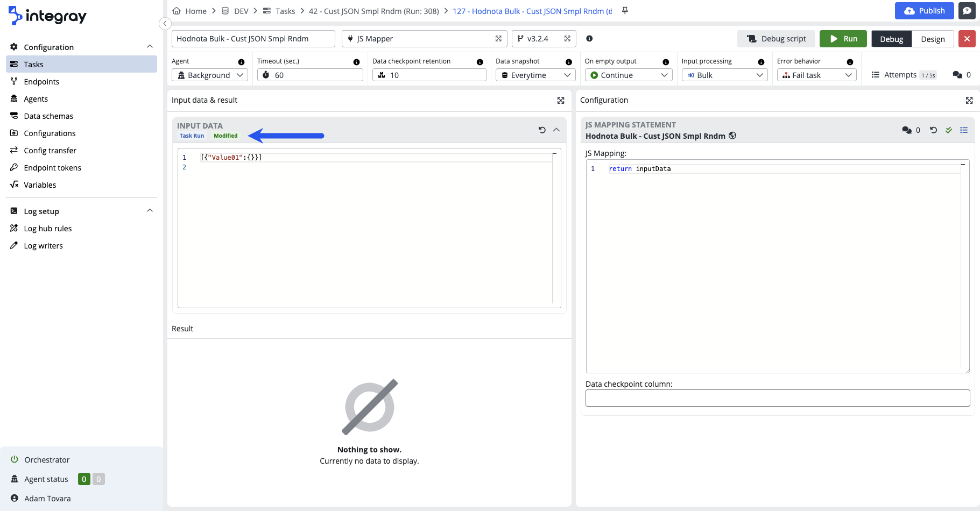Click the pin icon in breadcrumb bar
Viewport: 980px width, 511px height.
click(x=625, y=11)
